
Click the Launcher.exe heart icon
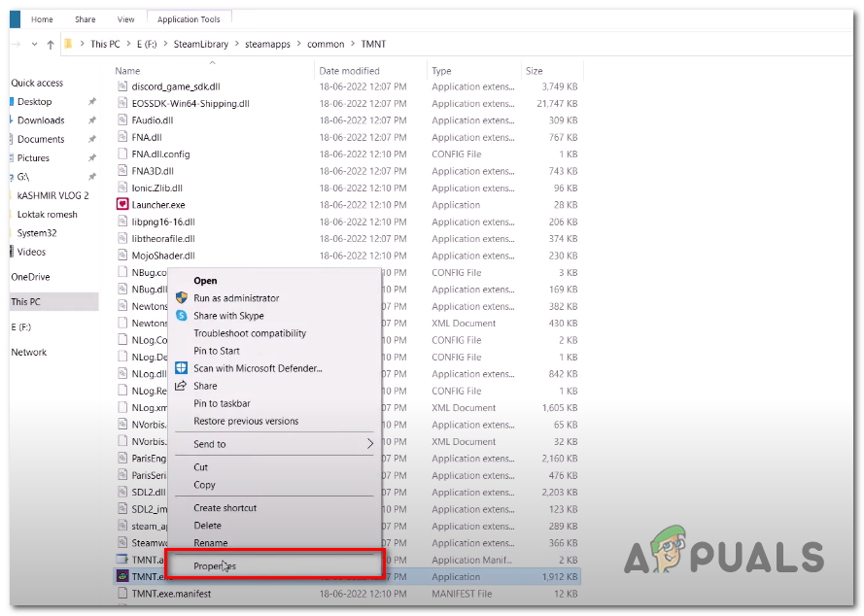point(122,204)
